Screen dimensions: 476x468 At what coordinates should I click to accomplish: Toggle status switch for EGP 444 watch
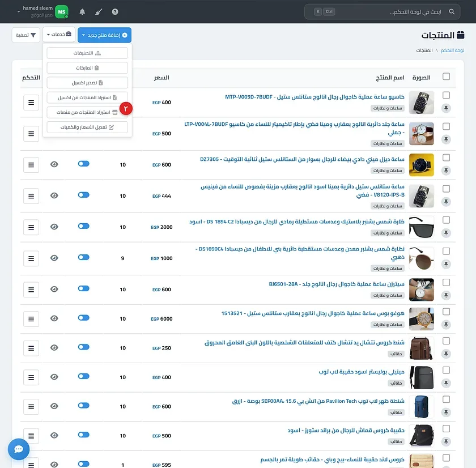click(x=83, y=195)
